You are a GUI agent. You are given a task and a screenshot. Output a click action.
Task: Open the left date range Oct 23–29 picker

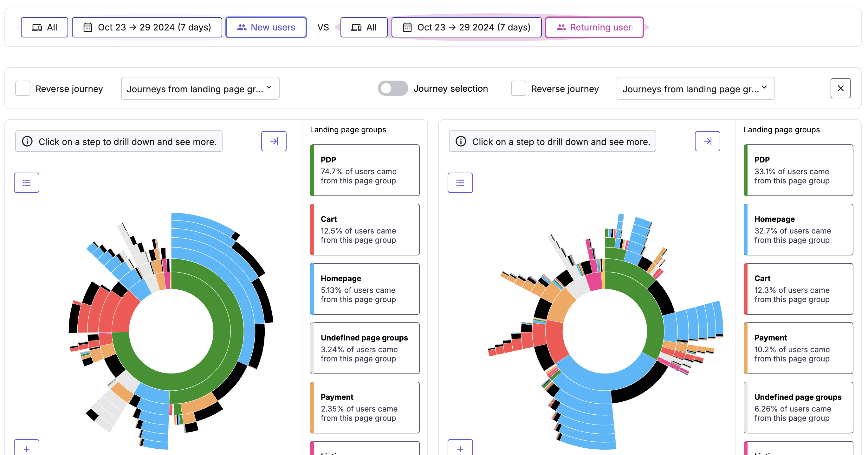coord(147,27)
